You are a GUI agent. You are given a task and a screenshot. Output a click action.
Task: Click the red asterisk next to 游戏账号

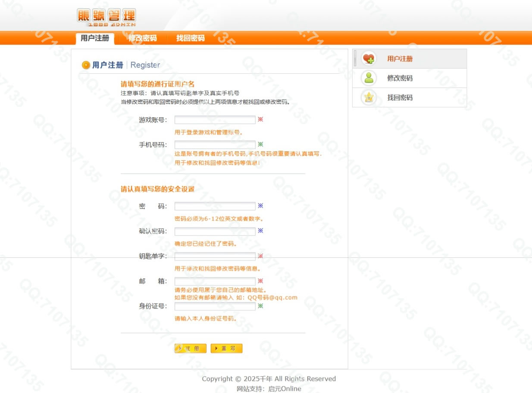[x=260, y=119]
